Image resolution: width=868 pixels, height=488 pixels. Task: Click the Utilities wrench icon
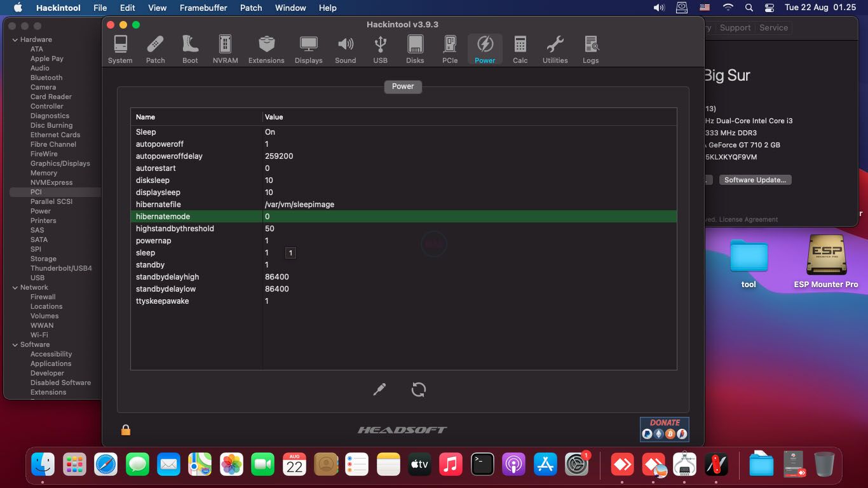[x=555, y=50]
